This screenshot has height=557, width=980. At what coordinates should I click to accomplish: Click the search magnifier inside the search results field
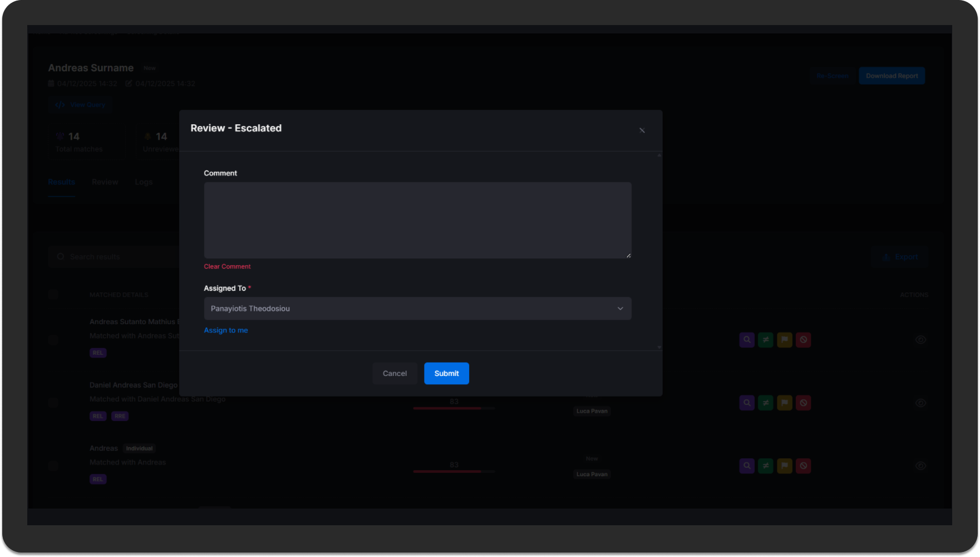point(60,257)
